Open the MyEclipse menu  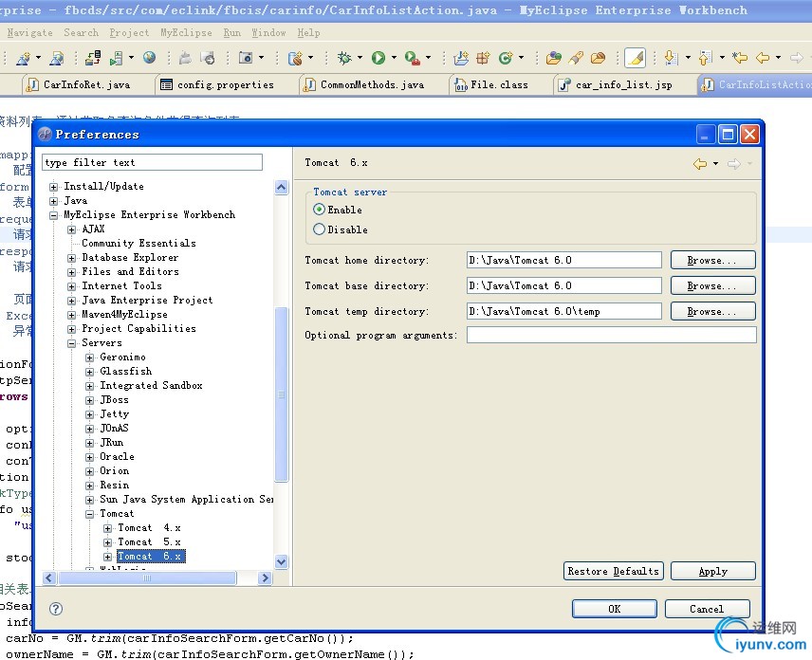[186, 32]
